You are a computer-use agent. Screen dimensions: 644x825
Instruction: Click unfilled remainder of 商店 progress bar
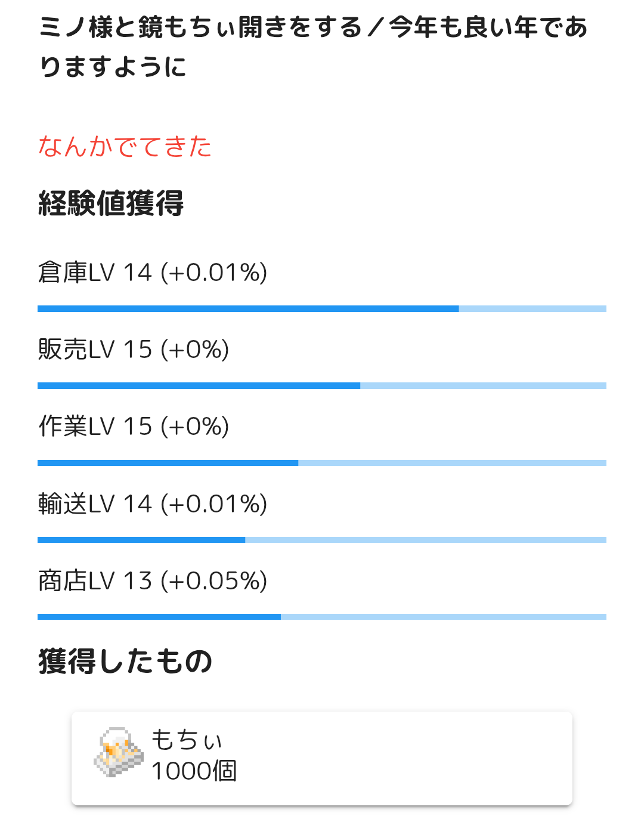pos(444,617)
